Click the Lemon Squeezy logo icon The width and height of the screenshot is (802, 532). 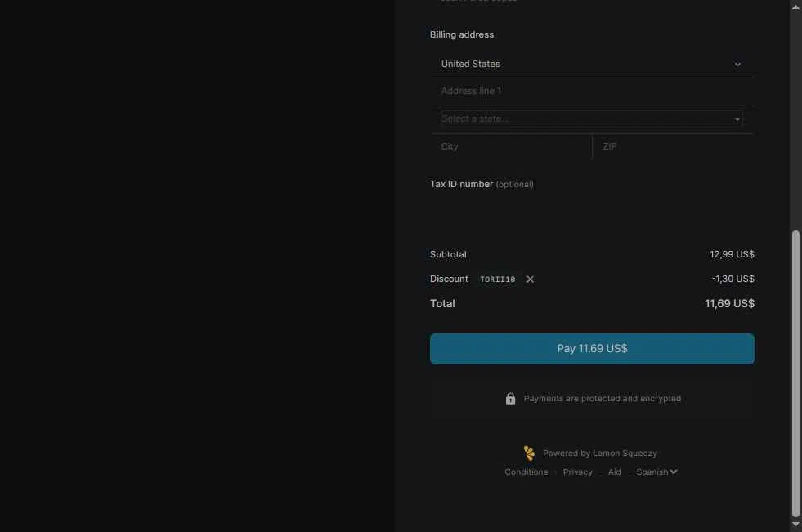[x=530, y=453]
